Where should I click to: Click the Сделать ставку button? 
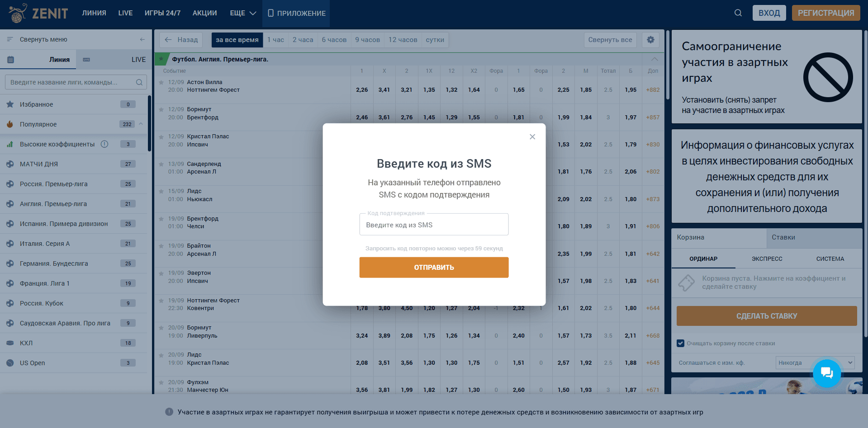pyautogui.click(x=767, y=316)
